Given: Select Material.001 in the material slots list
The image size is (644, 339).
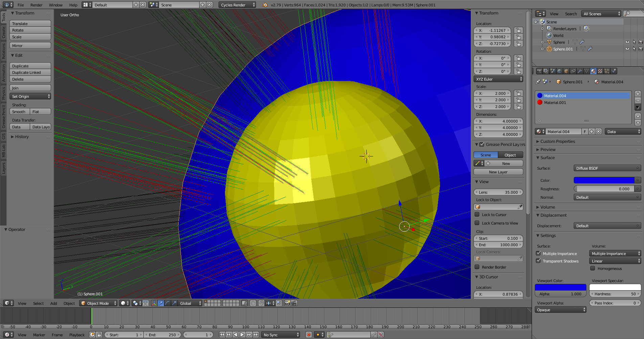Looking at the screenshot, I should tap(555, 102).
